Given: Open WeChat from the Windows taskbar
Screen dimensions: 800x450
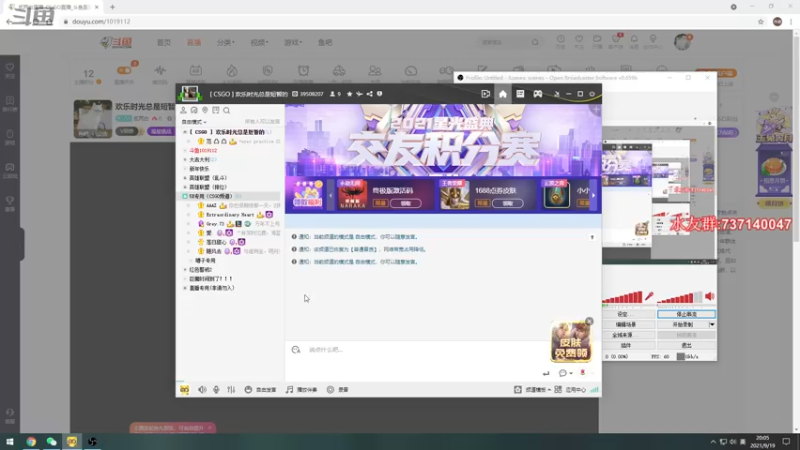Looking at the screenshot, I should [52, 441].
